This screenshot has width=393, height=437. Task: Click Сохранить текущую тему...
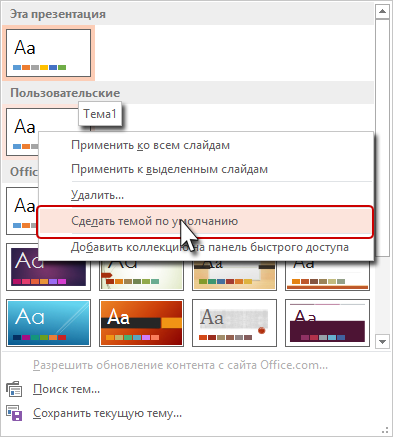107,413
